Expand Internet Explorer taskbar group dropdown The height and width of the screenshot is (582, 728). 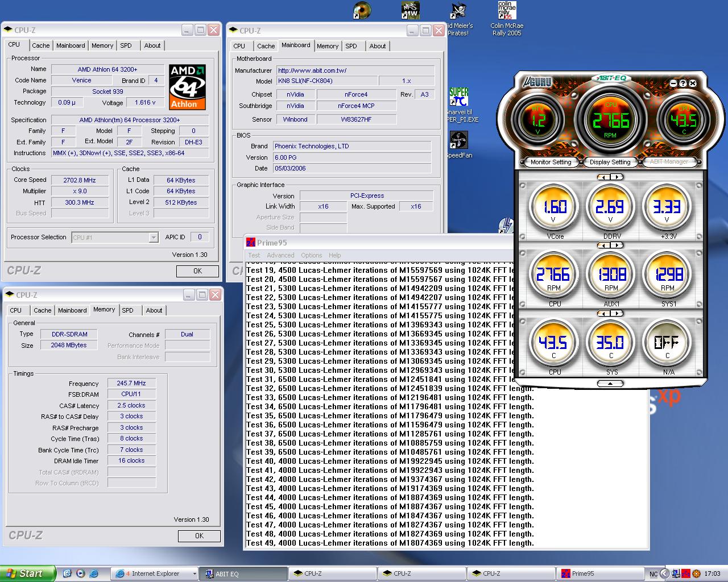tap(194, 574)
